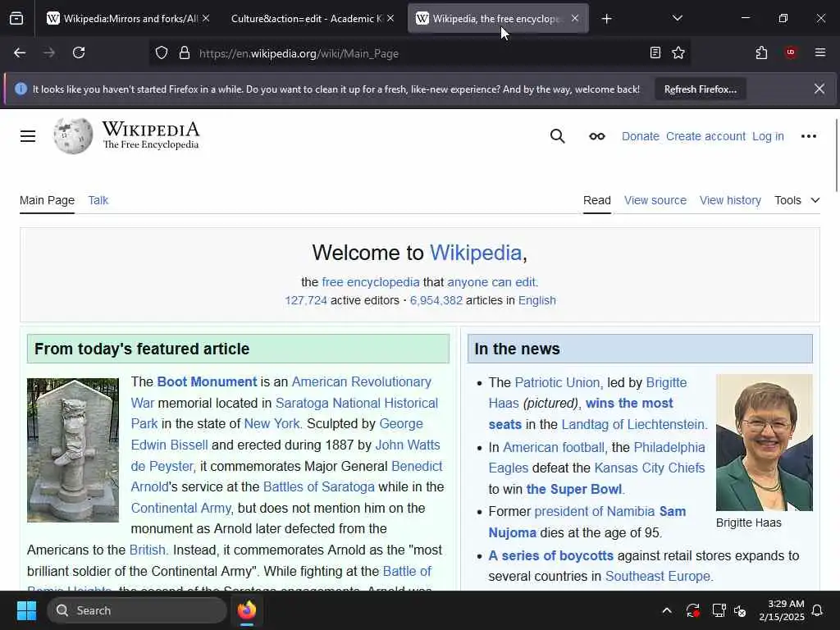Screen dimensions: 840x630
Task: Select the Read tab
Action: pos(597,200)
